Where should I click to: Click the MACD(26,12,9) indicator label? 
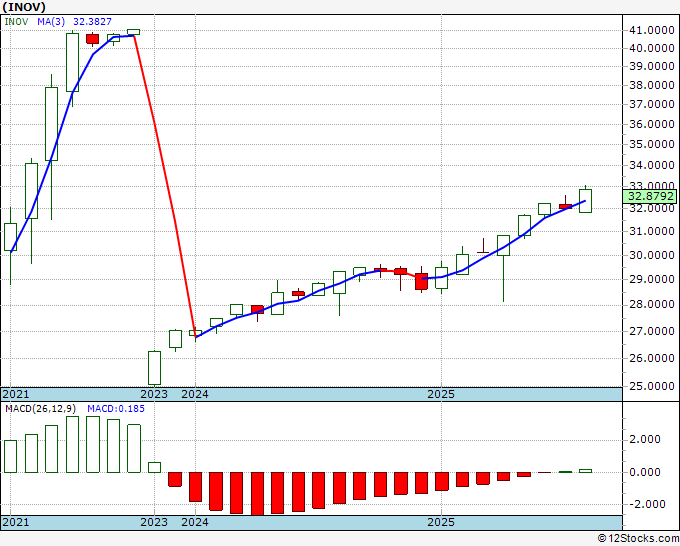click(x=41, y=409)
